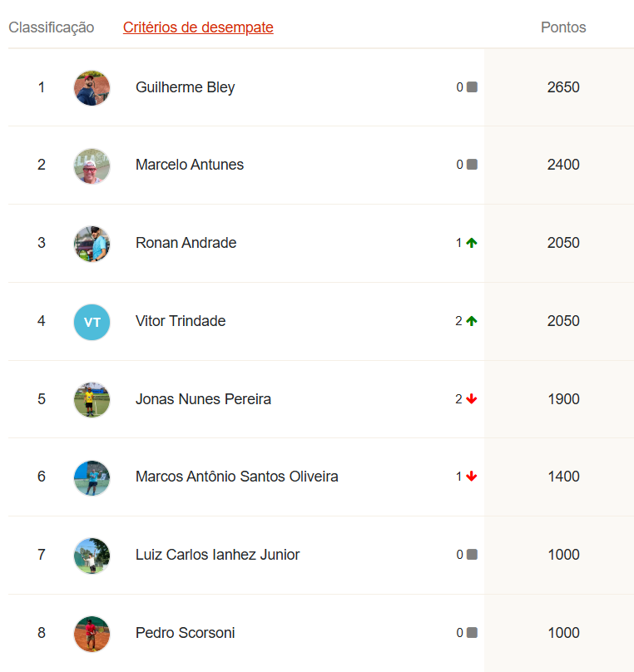Click green up arrow for Vitor Trindade
This screenshot has width=634, height=672.
[472, 321]
